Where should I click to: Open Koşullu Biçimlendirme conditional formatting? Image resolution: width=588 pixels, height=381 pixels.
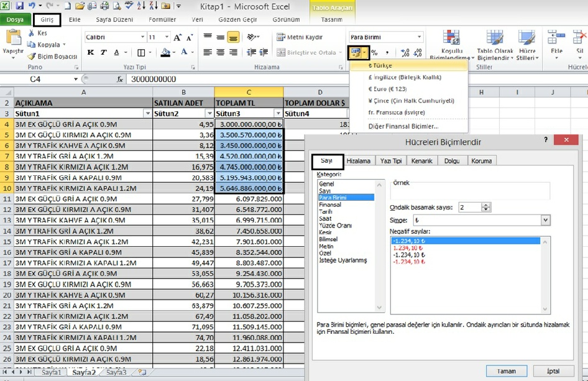click(451, 44)
